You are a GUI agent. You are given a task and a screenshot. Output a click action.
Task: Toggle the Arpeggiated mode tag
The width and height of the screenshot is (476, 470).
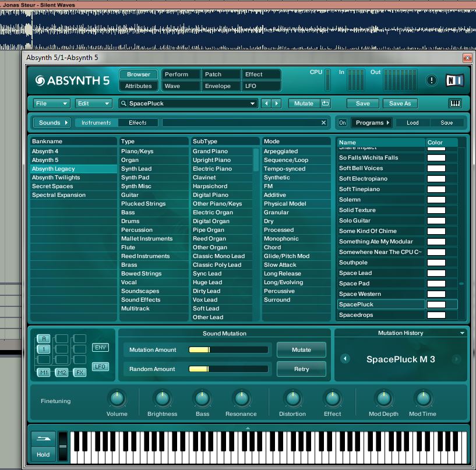(297, 151)
